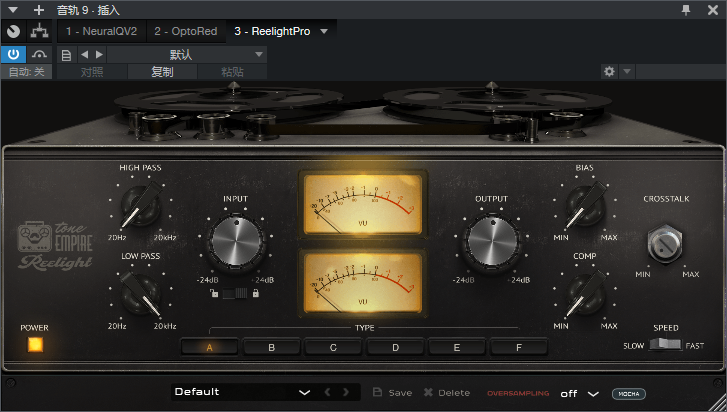The width and height of the screenshot is (727, 412).
Task: Go to next preset arrow
Action: pyautogui.click(x=99, y=55)
